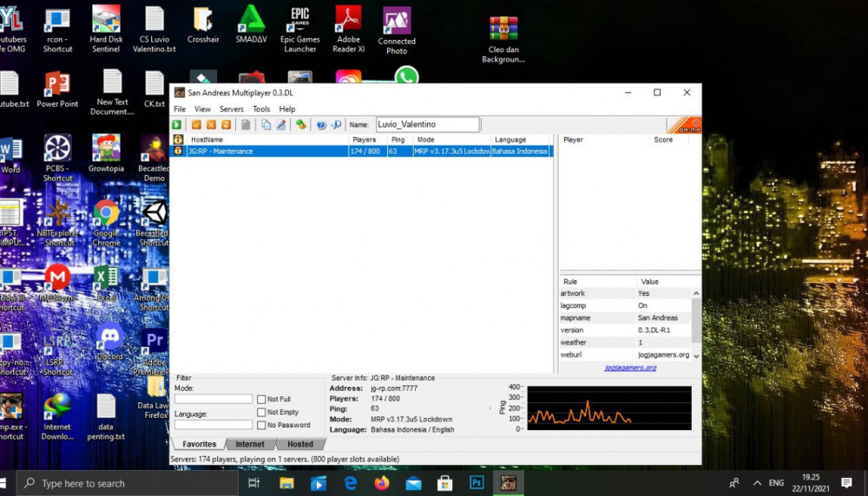Click the 'mapname' rule row
This screenshot has width=868, height=496.
tap(625, 318)
